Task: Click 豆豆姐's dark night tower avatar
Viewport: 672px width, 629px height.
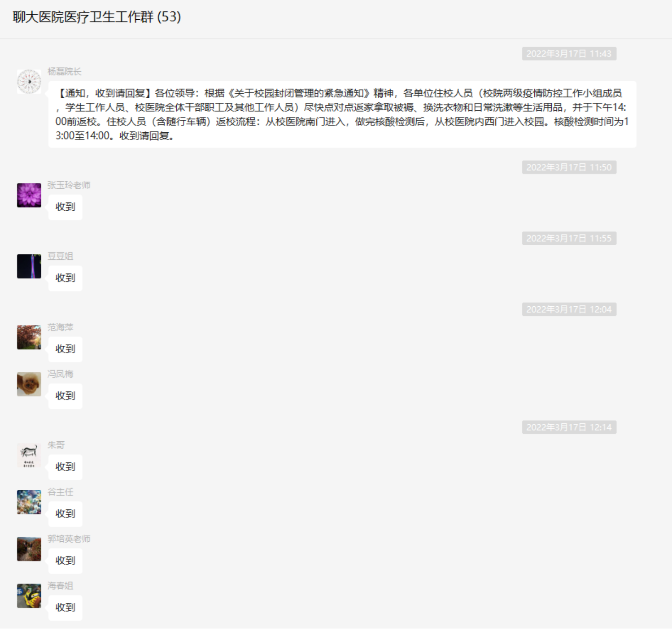Action: [x=29, y=266]
